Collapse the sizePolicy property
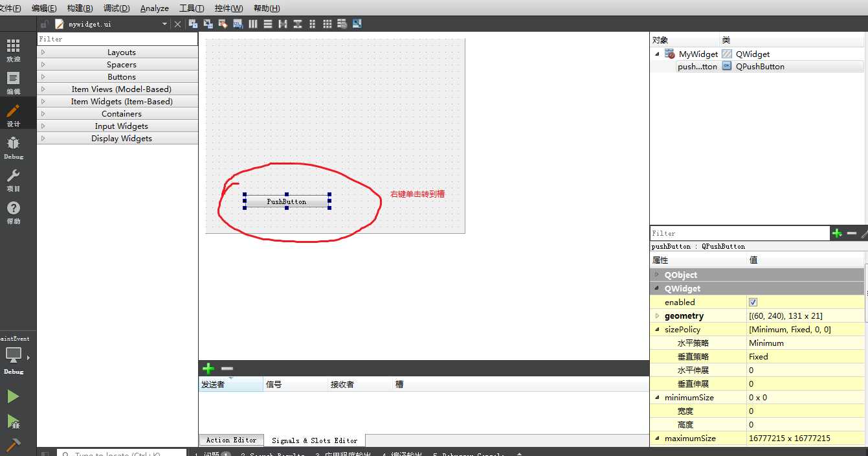 click(x=657, y=330)
